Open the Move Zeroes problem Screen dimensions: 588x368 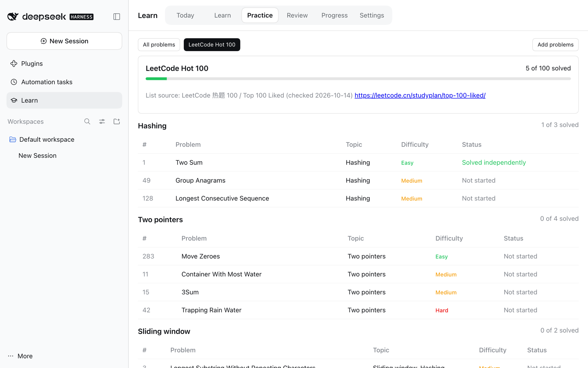click(x=201, y=256)
